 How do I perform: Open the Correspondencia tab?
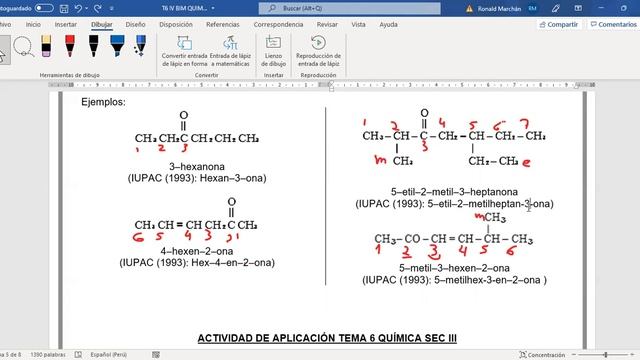278,24
